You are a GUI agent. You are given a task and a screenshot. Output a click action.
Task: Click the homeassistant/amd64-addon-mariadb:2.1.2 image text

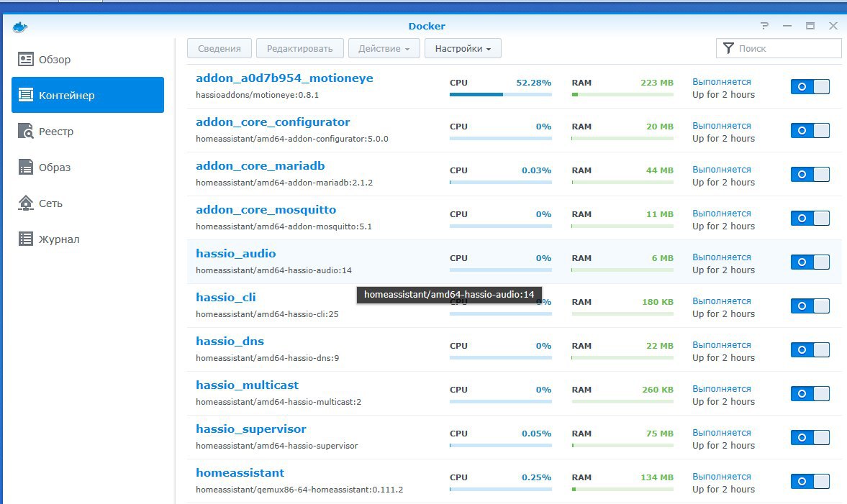coord(284,183)
